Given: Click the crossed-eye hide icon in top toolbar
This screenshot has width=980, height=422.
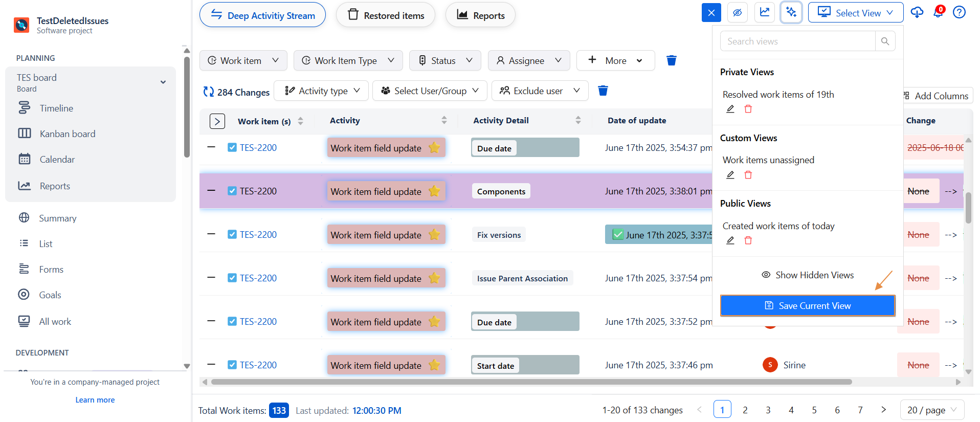Looking at the screenshot, I should pyautogui.click(x=737, y=13).
